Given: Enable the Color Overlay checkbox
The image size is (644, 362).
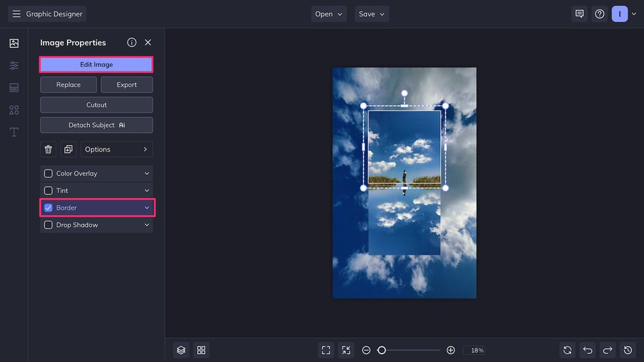Looking at the screenshot, I should [x=48, y=173].
